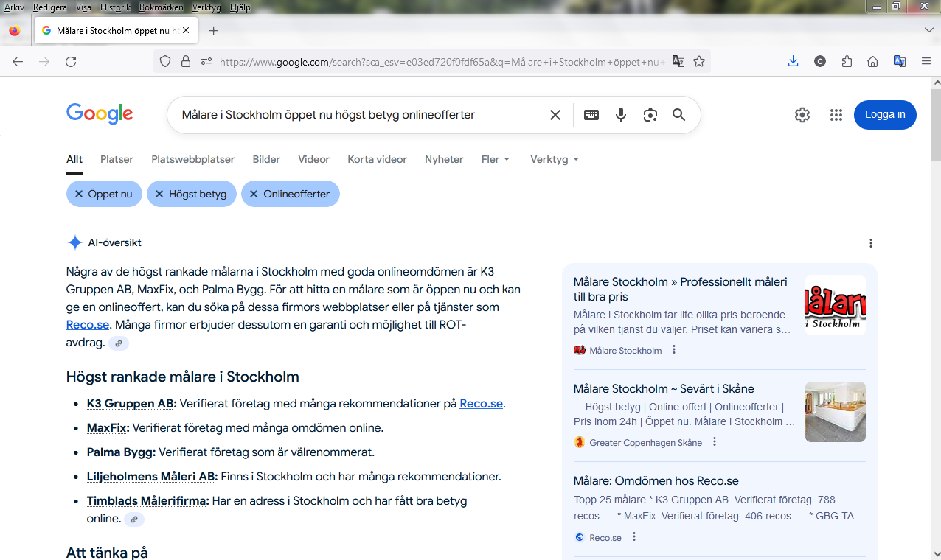This screenshot has width=941, height=560.
Task: Expand the Fler search categories dropdown
Action: click(x=495, y=159)
